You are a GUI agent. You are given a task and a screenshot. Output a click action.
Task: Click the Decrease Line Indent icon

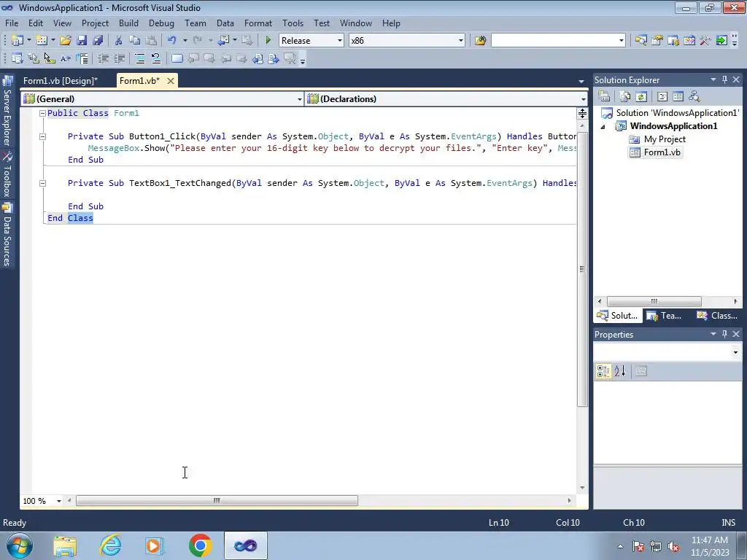pos(103,58)
